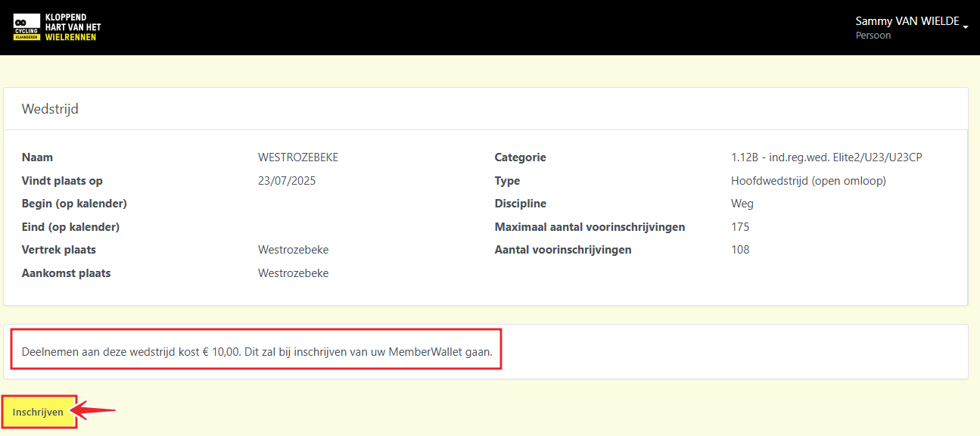
Task: Click Kloppend Hart van het Wielrennen slogan
Action: [x=73, y=27]
